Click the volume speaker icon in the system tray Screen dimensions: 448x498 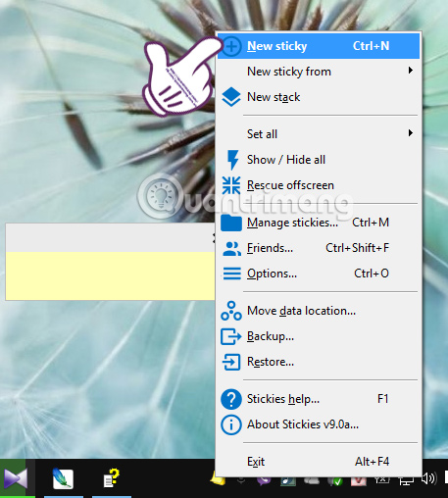click(x=428, y=479)
